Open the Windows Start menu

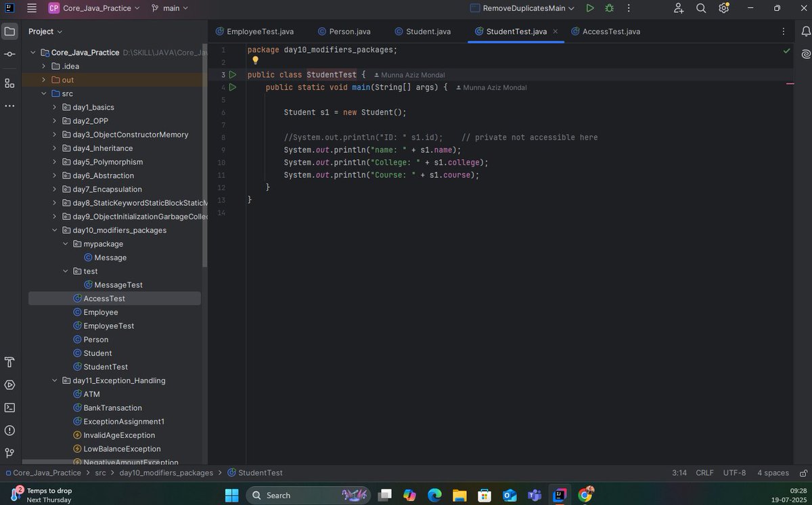pyautogui.click(x=232, y=495)
